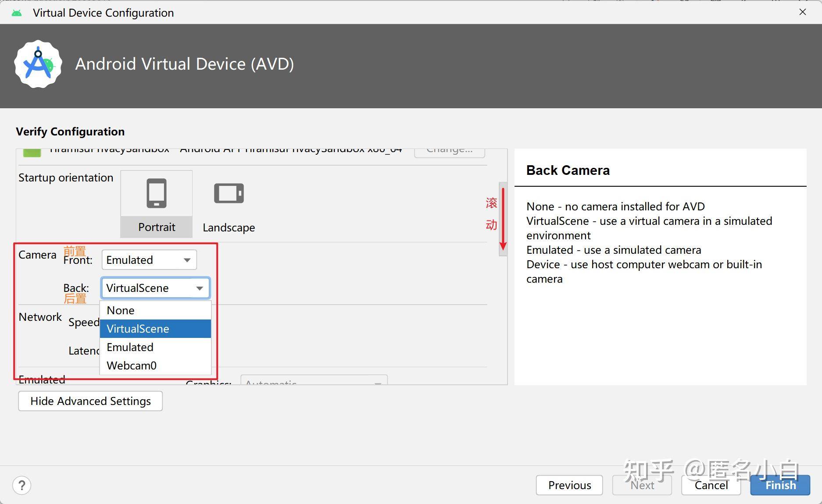Choose None in the Back camera list
Viewport: 822px width, 504px height.
pyautogui.click(x=155, y=310)
